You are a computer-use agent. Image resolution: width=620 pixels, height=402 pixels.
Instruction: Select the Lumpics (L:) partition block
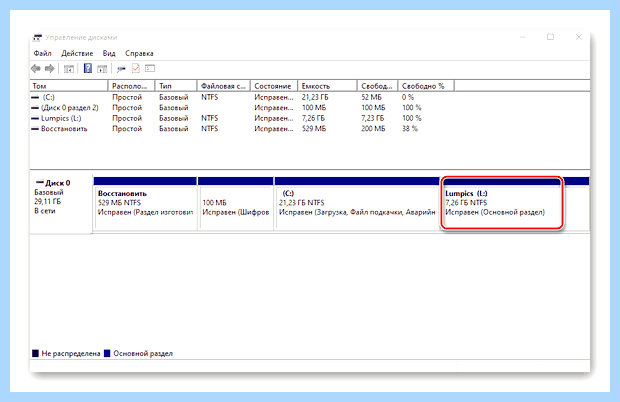[502, 203]
